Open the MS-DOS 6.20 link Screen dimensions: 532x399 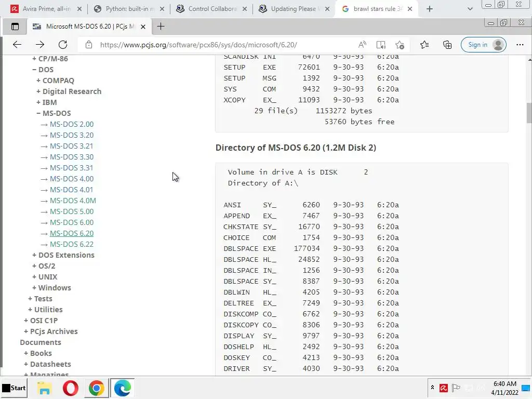pos(72,233)
